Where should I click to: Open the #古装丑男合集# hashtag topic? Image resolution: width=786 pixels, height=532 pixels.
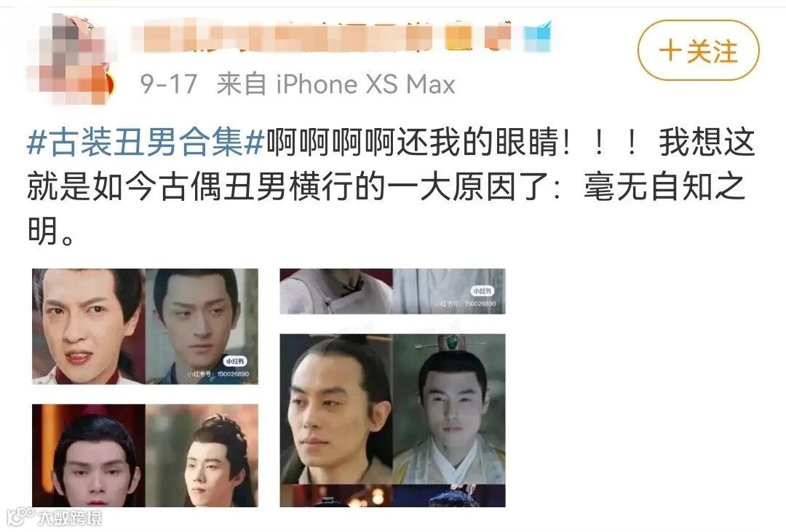[x=146, y=143]
